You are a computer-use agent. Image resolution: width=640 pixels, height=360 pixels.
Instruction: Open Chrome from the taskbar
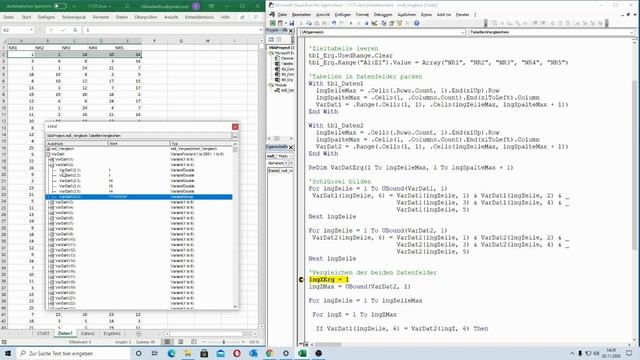pos(269,353)
